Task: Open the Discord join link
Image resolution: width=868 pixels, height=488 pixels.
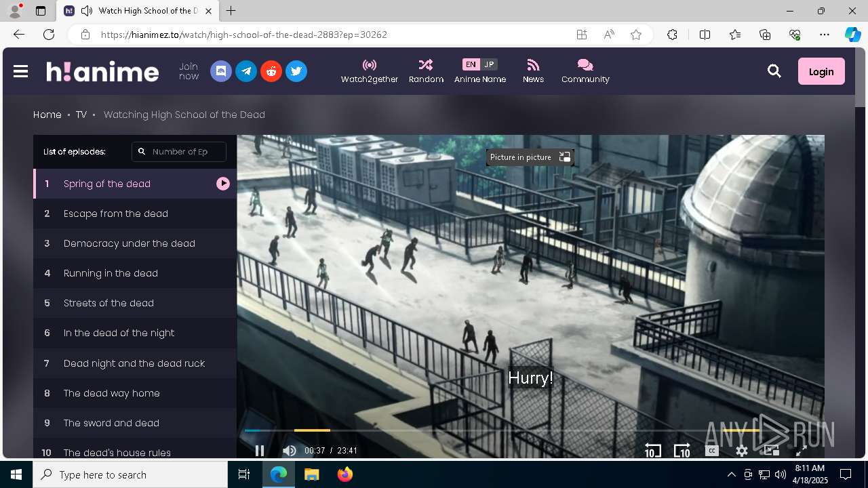Action: pos(221,71)
